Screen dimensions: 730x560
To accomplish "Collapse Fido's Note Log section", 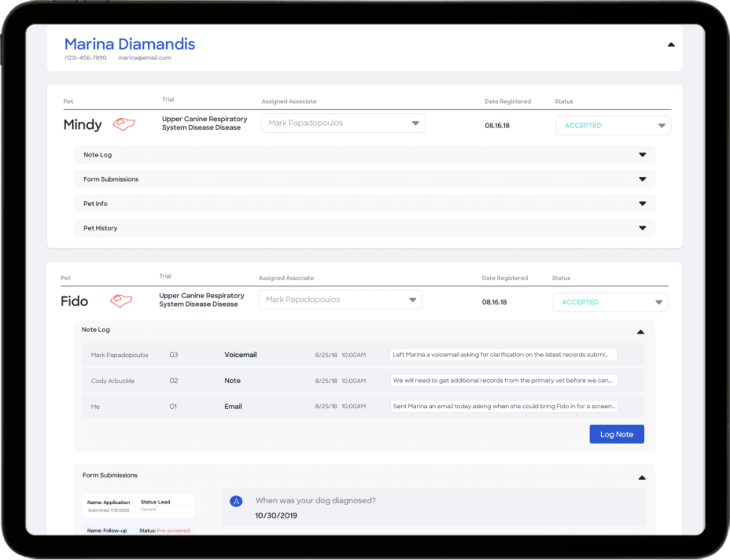I will tap(641, 332).
